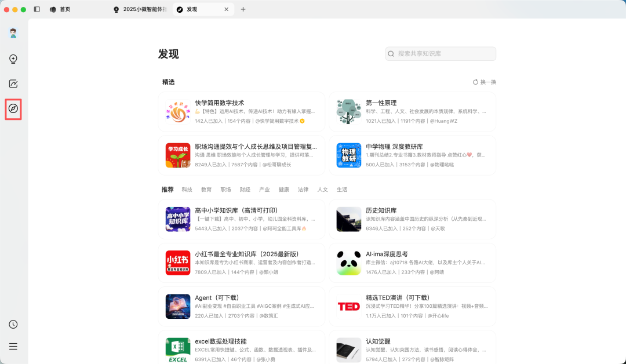Click the refresh icon next to 换一换
This screenshot has height=364, width=626.
475,82
